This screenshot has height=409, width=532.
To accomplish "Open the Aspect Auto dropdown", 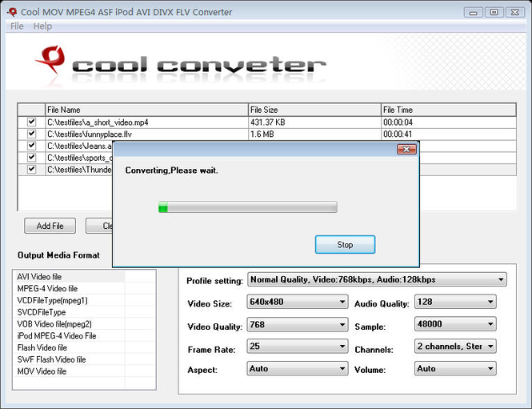I will coord(298,369).
